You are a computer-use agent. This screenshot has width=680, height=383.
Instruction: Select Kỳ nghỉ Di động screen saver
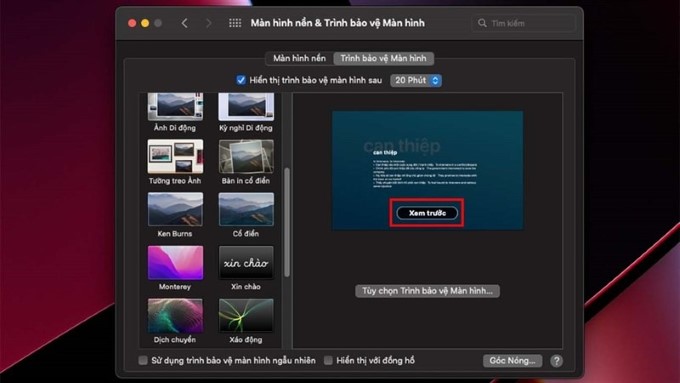point(246,107)
